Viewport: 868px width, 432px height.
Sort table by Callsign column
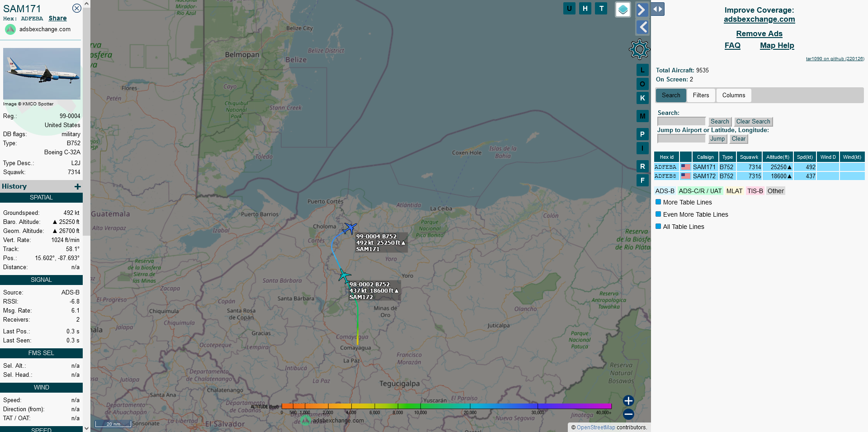(705, 157)
